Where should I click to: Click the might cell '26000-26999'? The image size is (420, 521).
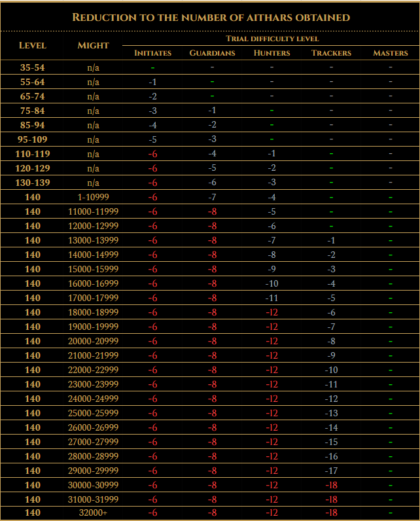94,427
